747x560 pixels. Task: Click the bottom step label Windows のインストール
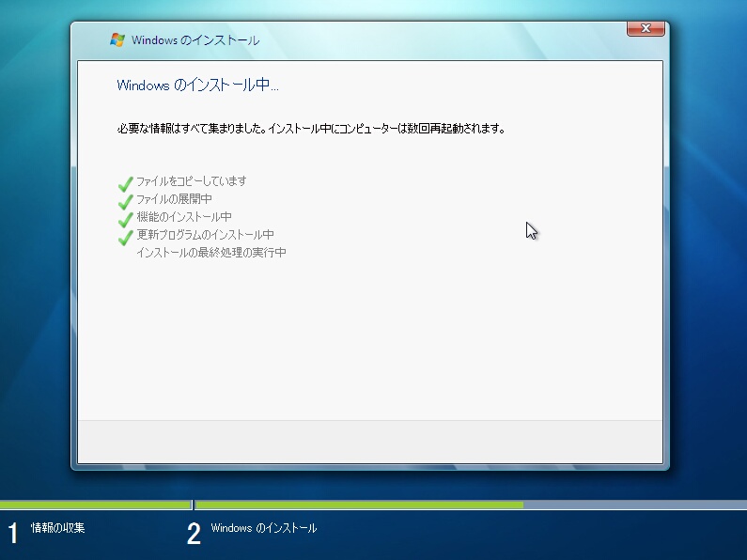pyautogui.click(x=264, y=528)
